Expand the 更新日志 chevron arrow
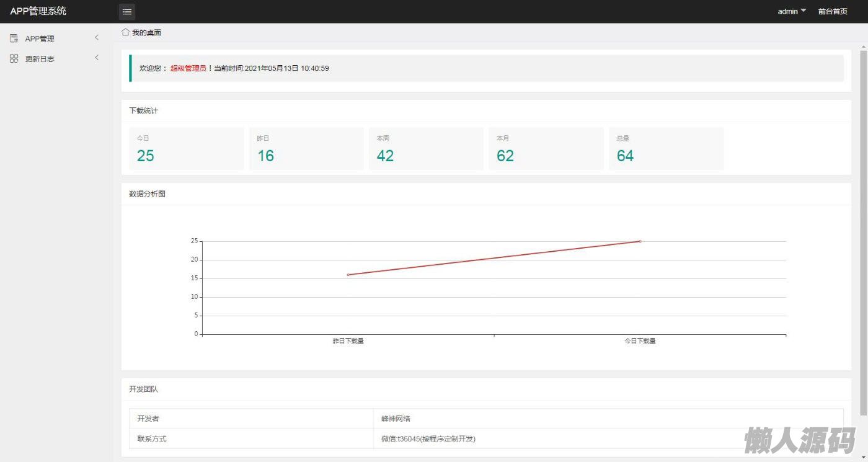Screen dimensions: 868x462 [97, 58]
